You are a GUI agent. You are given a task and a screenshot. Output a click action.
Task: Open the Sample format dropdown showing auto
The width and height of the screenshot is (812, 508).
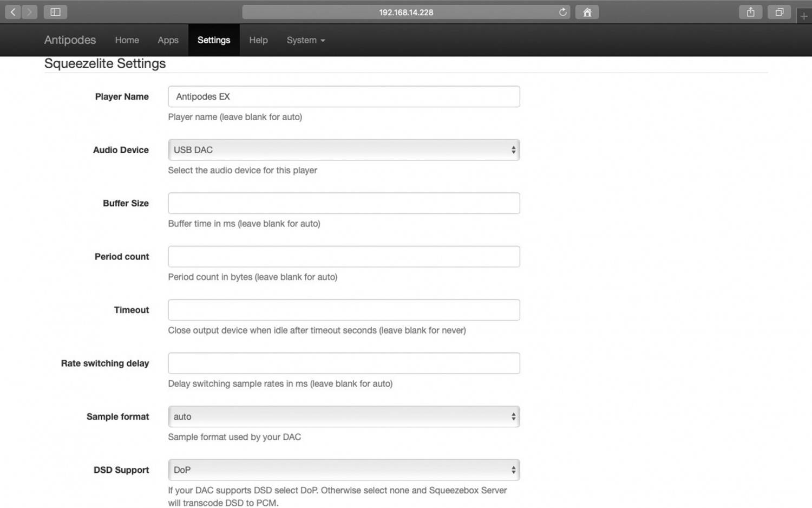coord(344,416)
